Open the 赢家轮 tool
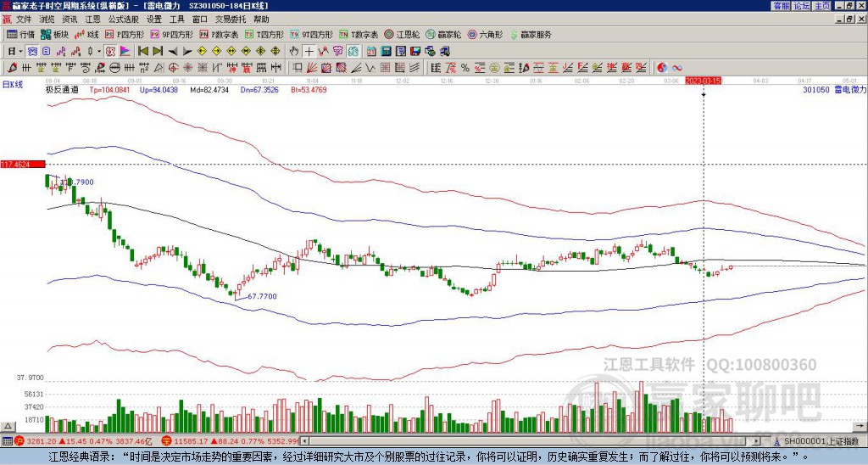This screenshot has width=868, height=465. 443,34
